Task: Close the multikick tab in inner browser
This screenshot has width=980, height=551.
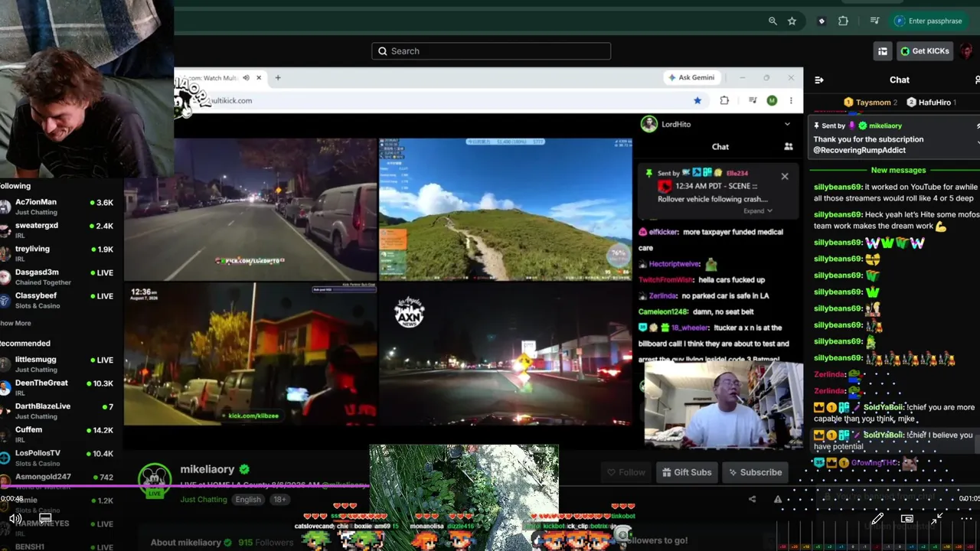Action: coord(259,77)
